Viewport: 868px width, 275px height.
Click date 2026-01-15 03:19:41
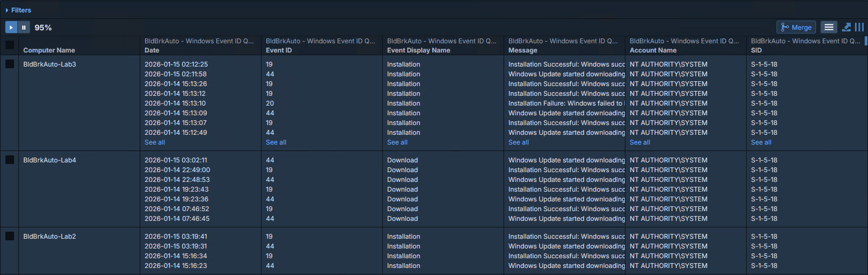(x=176, y=237)
